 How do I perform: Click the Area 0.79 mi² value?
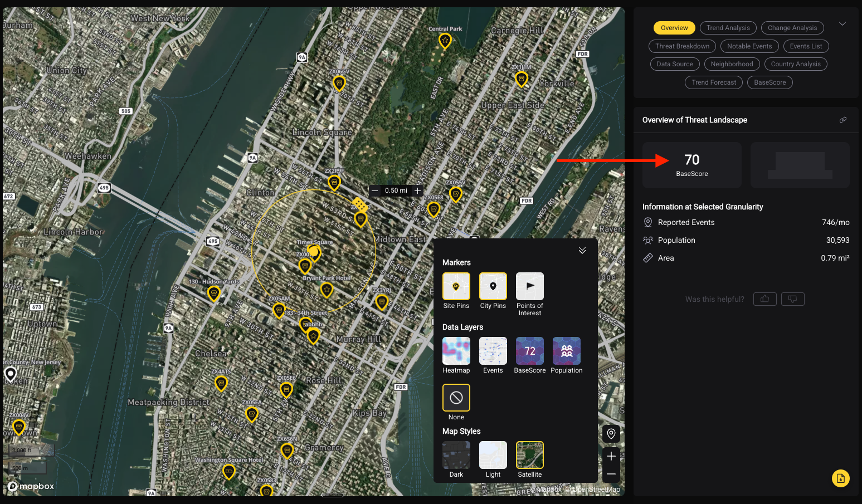835,258
